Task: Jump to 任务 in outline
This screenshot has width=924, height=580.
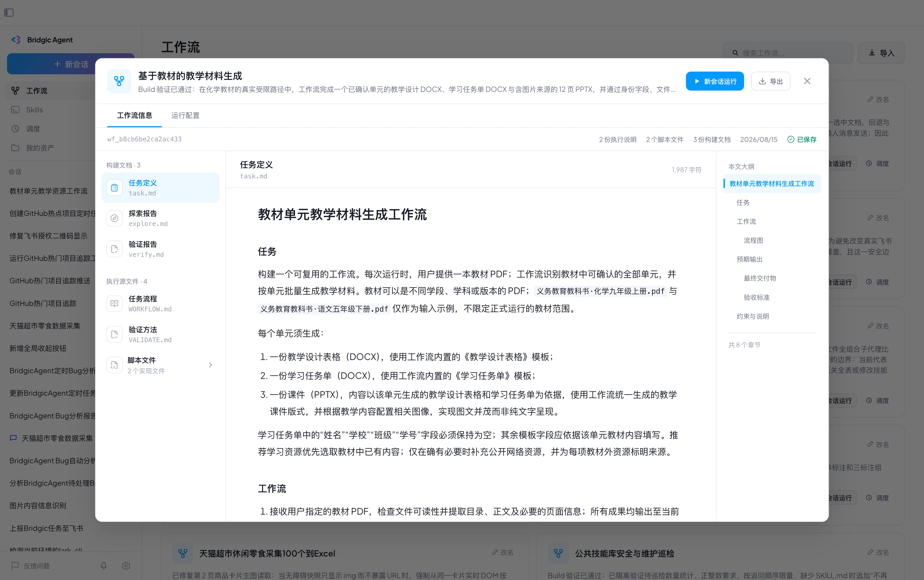Action: tap(743, 202)
